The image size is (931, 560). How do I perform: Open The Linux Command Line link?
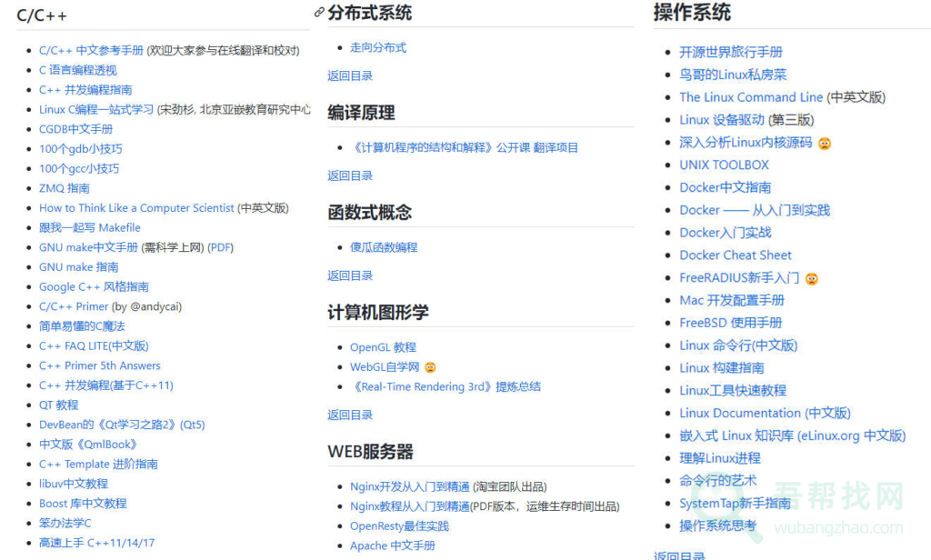pos(751,97)
